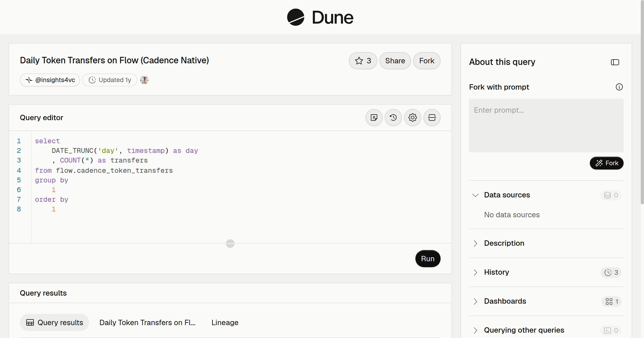
Task: Open the Lineage tab
Action: click(x=225, y=322)
